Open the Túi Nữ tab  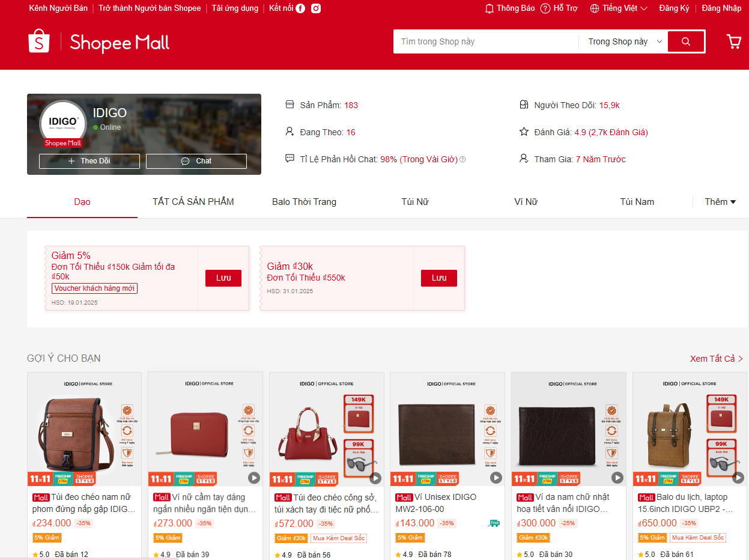point(415,202)
